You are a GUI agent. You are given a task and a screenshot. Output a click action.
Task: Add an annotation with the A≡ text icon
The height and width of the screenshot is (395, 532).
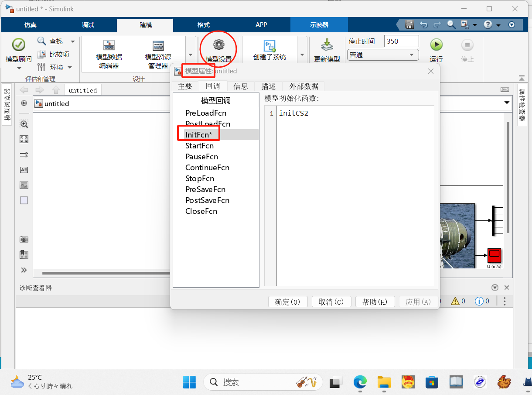[x=24, y=170]
